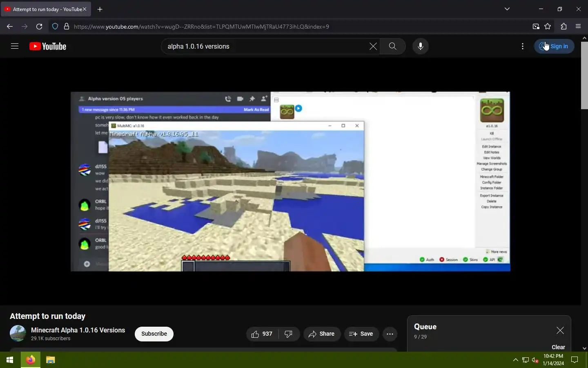The height and width of the screenshot is (368, 588).
Task: Go back in browser
Action: (10, 27)
